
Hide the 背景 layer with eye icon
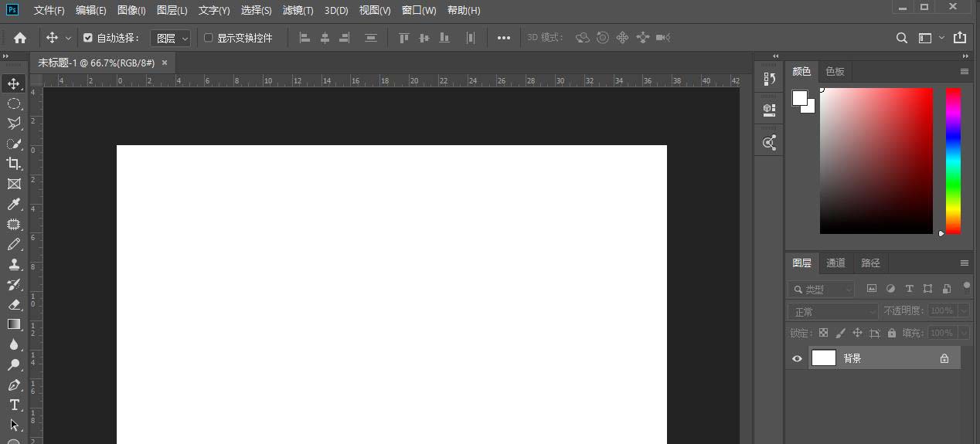point(798,358)
